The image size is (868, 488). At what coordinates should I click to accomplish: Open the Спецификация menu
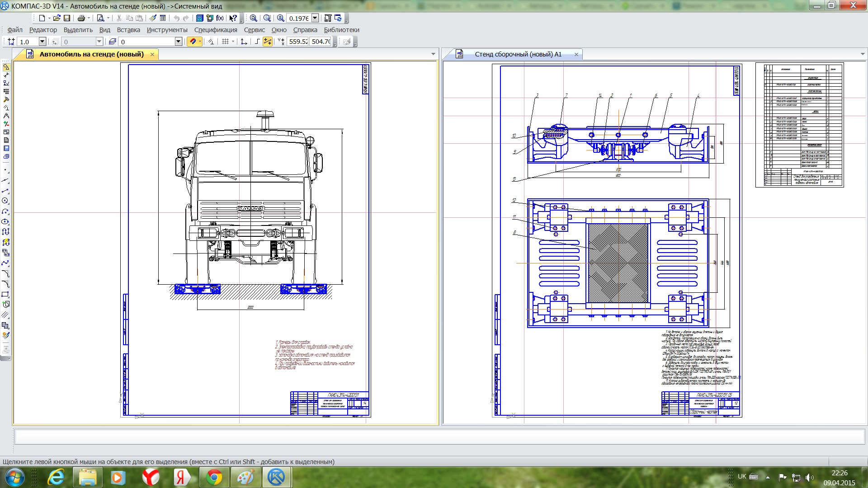(x=216, y=30)
